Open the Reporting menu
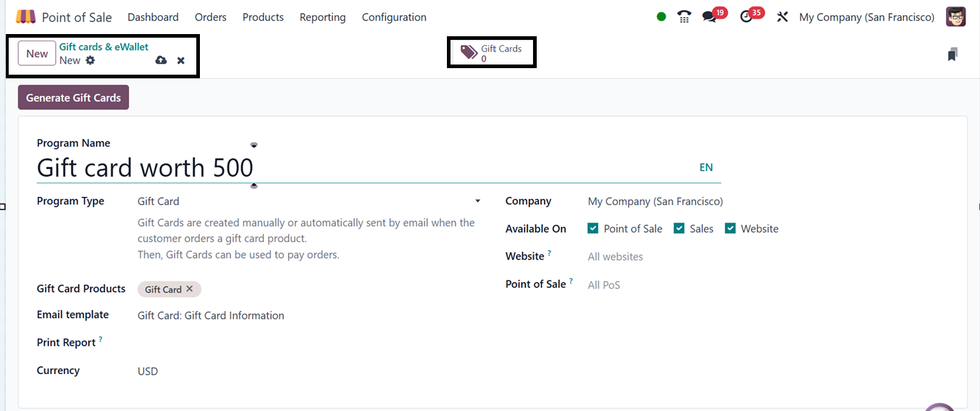This screenshot has width=980, height=411. [322, 17]
